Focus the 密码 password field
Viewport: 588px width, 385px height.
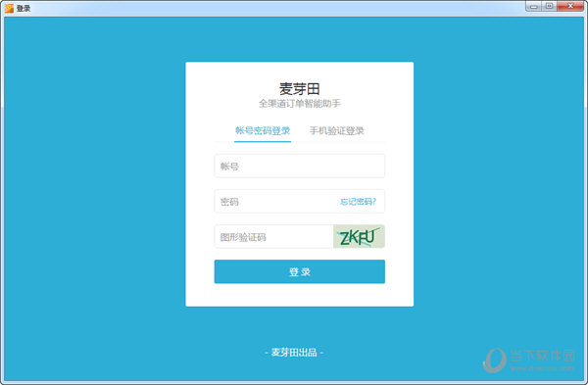click(299, 201)
